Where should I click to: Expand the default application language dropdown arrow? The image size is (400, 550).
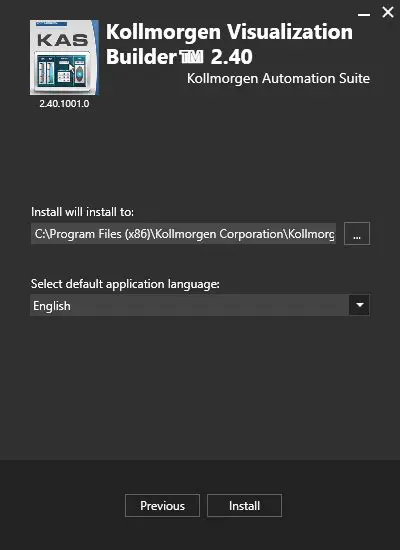359,305
